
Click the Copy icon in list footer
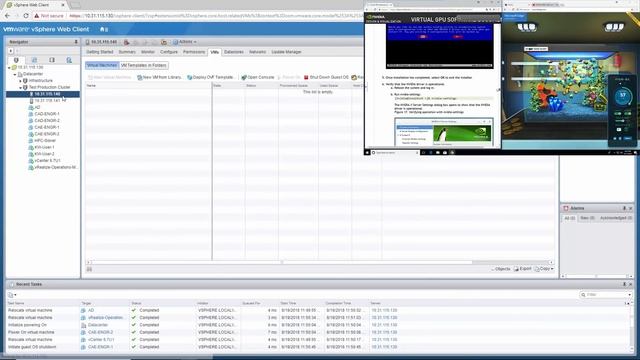[x=537, y=269]
